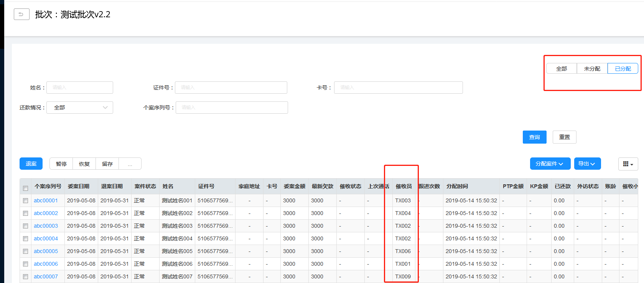Click the blue 退案 button
The image size is (644, 283).
[31, 164]
